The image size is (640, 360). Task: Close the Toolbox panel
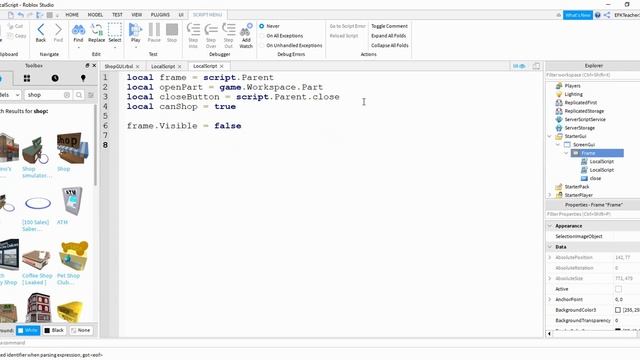point(94,66)
